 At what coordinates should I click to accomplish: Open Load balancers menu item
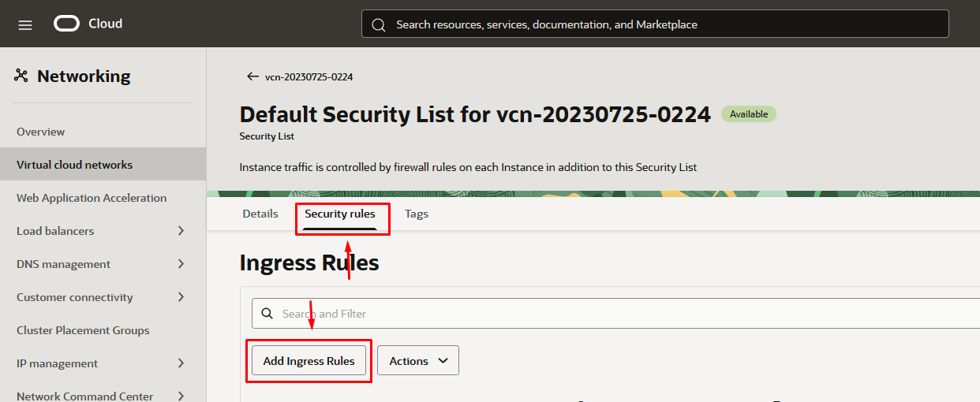click(55, 231)
